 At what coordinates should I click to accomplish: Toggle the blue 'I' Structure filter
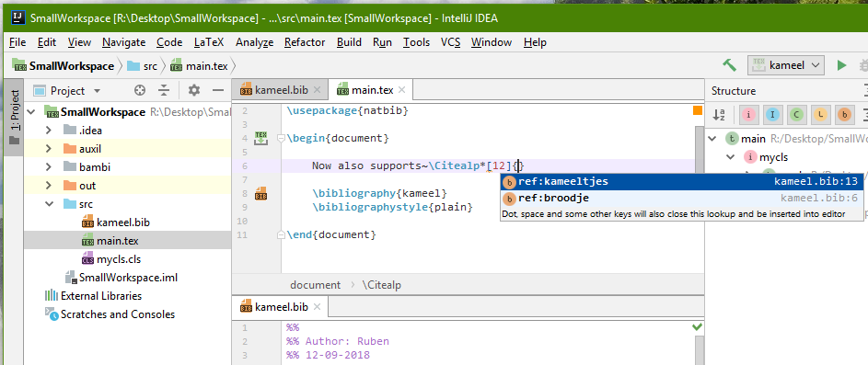click(773, 115)
